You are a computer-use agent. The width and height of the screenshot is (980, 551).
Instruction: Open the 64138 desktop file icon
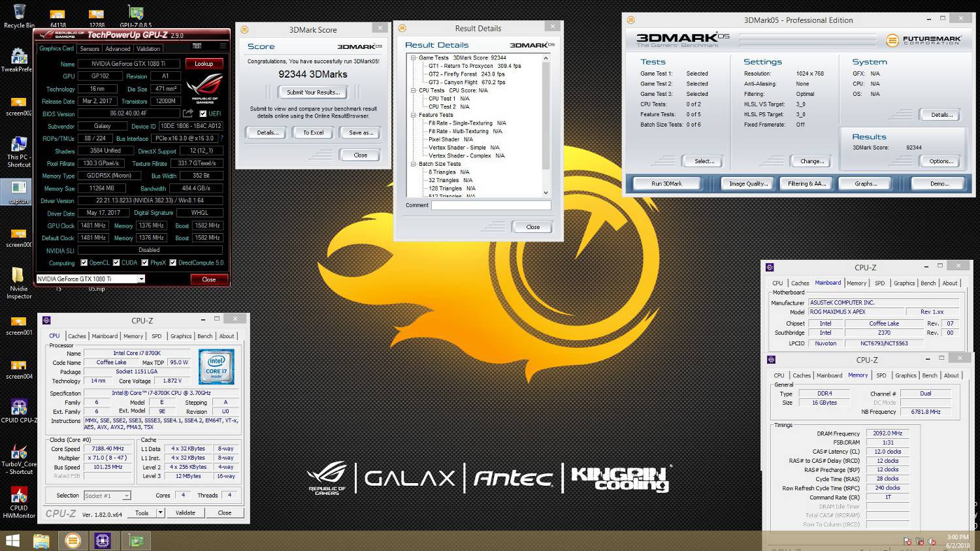point(57,18)
